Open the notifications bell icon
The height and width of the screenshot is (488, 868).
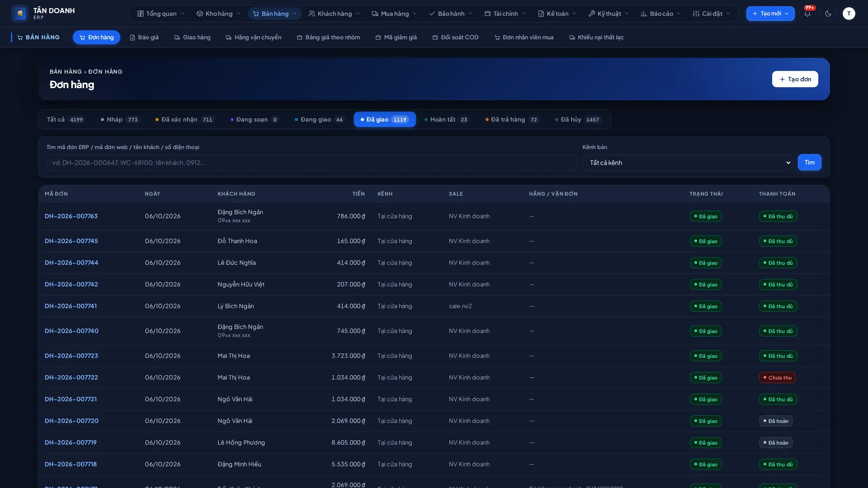tap(807, 14)
